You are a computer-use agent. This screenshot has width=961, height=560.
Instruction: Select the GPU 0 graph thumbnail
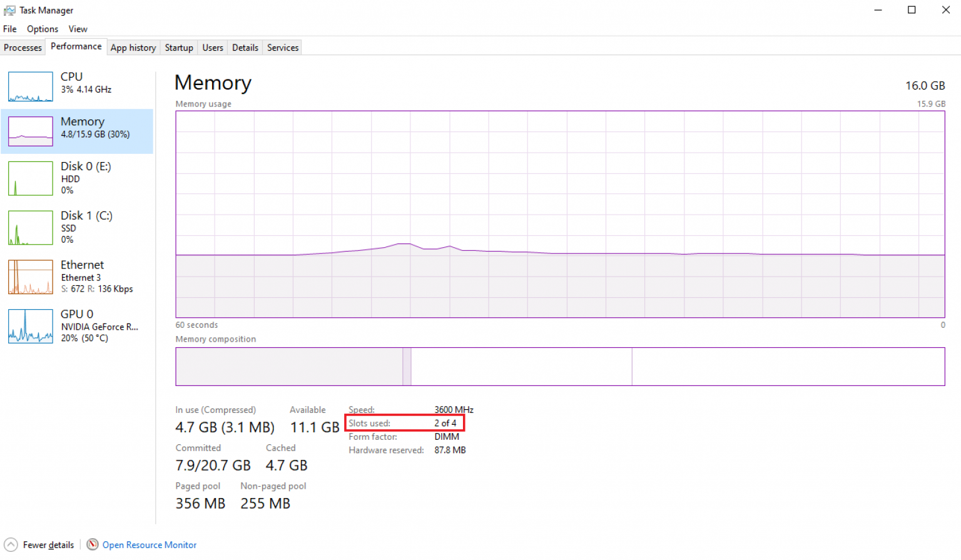(30, 326)
